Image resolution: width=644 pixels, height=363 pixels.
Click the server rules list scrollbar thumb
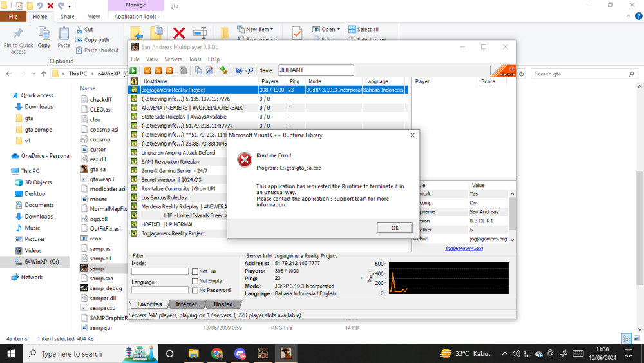click(512, 214)
